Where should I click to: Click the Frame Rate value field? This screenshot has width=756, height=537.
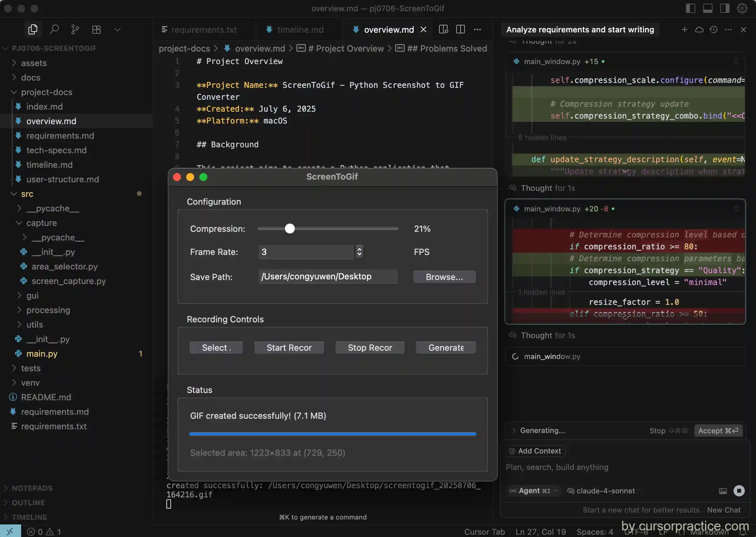point(306,252)
